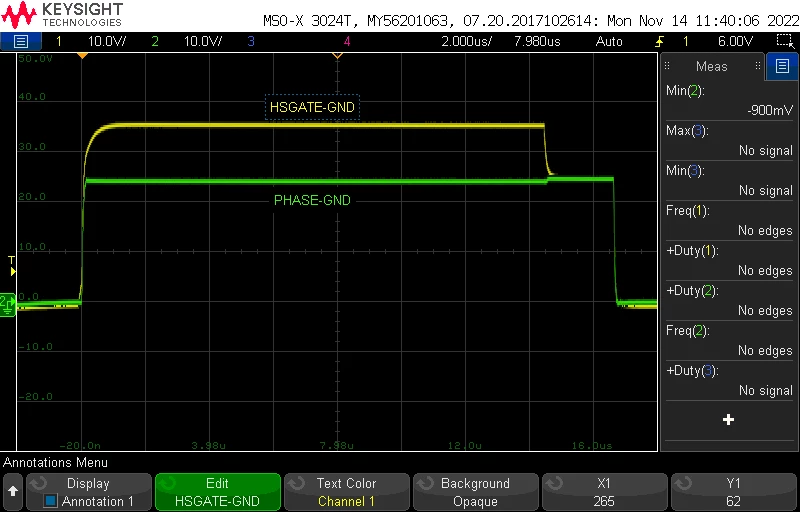
Task: Click the trigger level T marker
Action: (x=12, y=267)
